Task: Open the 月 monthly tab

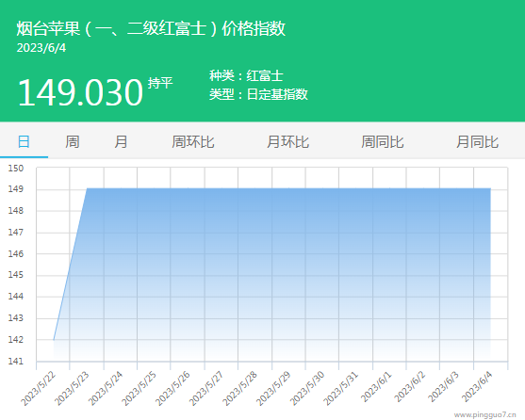Action: 121,142
